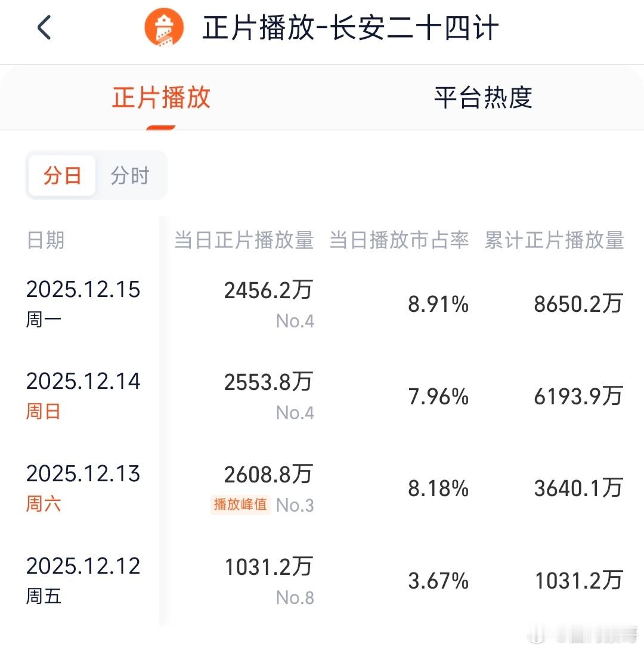Viewport: 644px width, 650px height.
Task: Tap the No.4 rank label under 2553.8万
Action: [296, 413]
